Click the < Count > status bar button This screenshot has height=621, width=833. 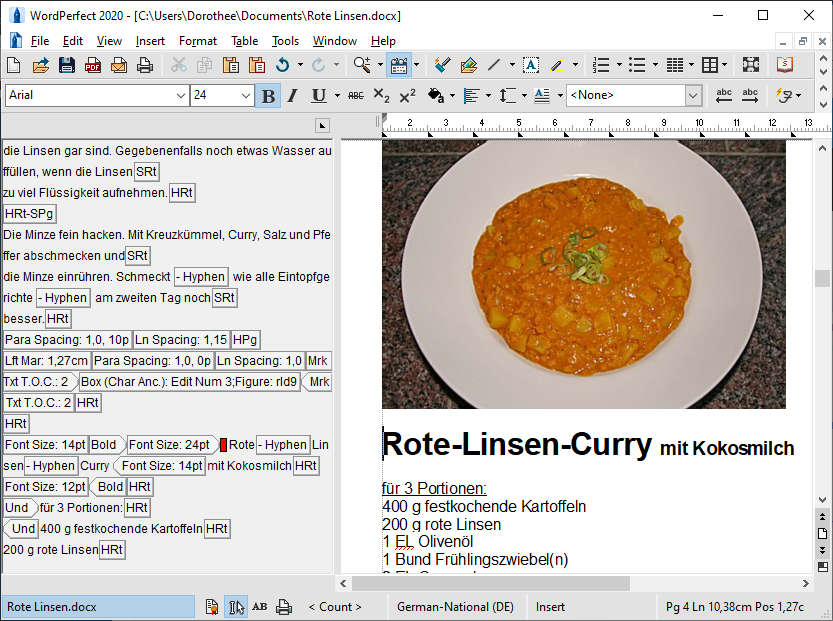pos(335,607)
